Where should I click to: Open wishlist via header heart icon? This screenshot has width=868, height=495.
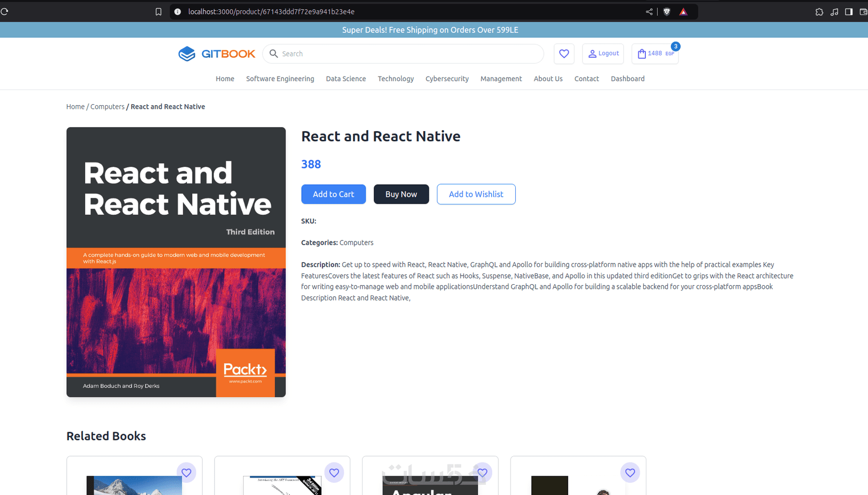[x=564, y=54]
